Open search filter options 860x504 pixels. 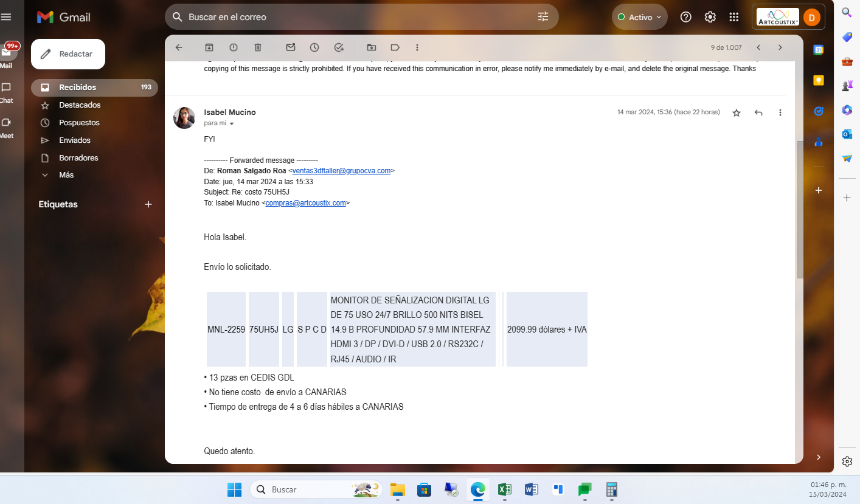(x=543, y=17)
